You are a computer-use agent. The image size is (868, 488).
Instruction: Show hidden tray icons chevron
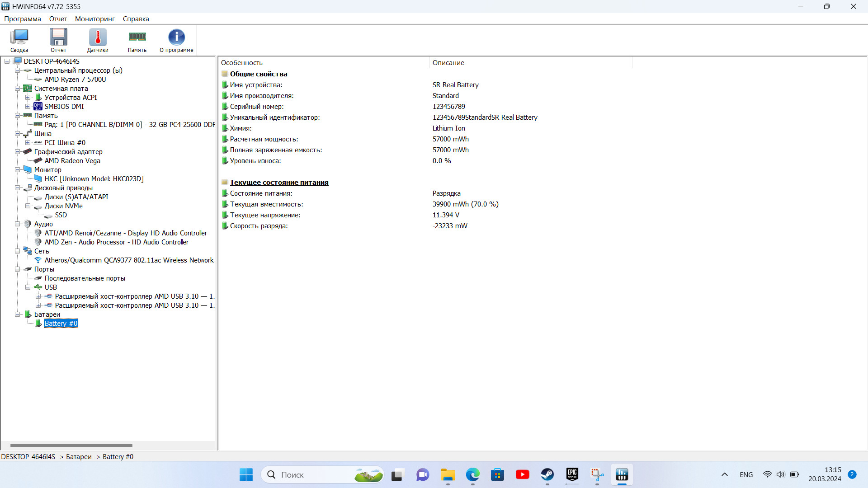tap(725, 475)
